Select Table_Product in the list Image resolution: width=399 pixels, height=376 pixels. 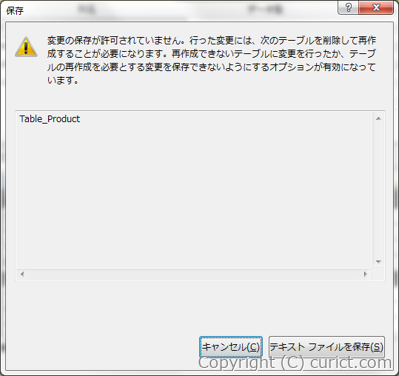50,119
